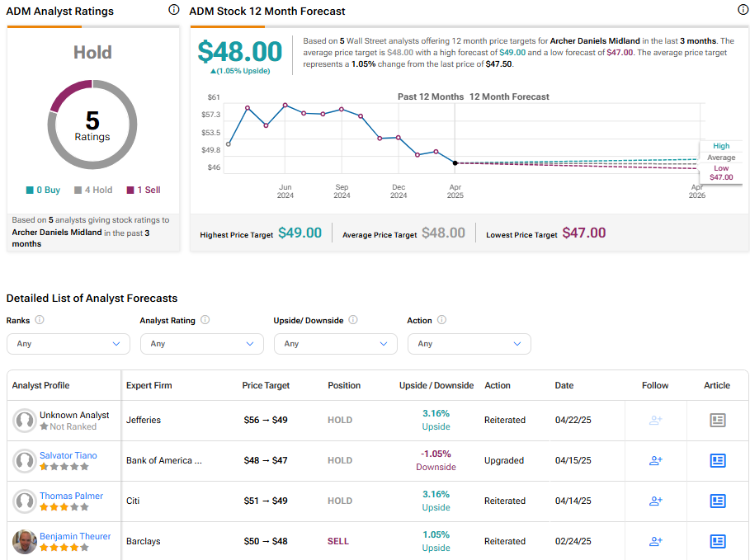
Task: Click the ratings donut chart center
Action: (92, 125)
